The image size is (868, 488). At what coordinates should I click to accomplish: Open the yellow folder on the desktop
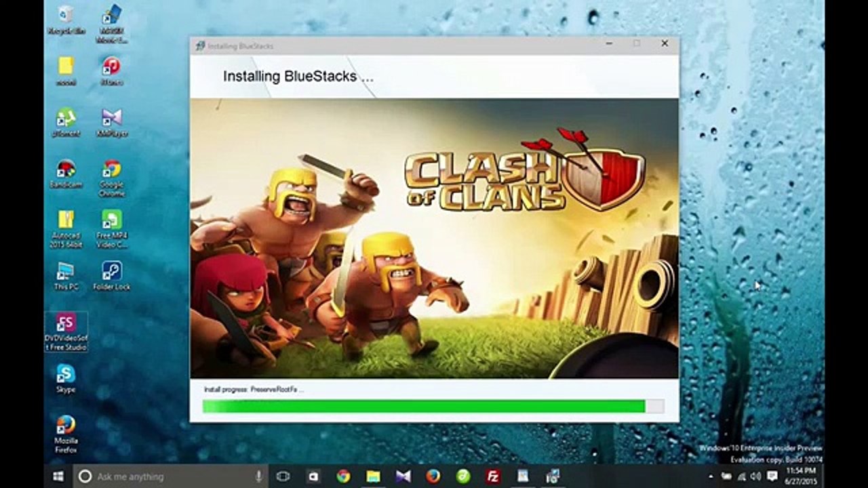(66, 71)
